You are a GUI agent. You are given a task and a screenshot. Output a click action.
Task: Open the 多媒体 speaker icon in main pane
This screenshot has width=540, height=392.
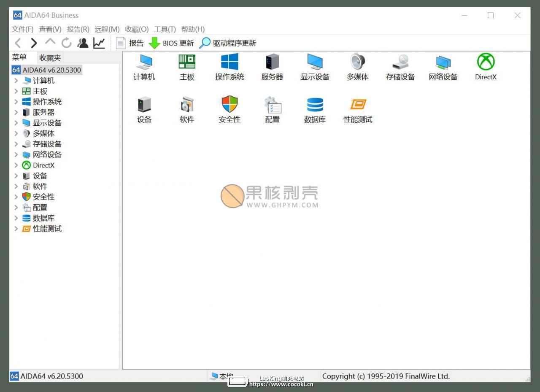pyautogui.click(x=358, y=67)
